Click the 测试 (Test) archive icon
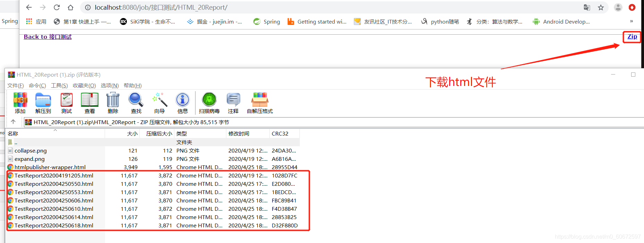 click(67, 103)
